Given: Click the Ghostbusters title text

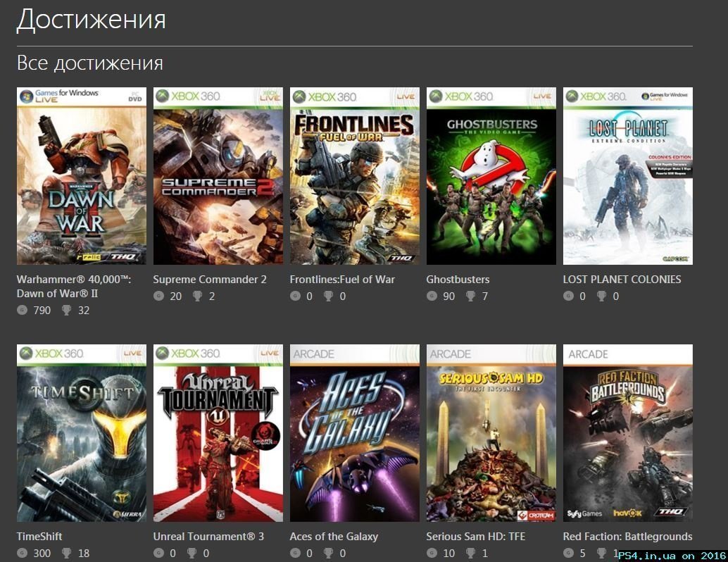Looking at the screenshot, I should click(x=458, y=279).
